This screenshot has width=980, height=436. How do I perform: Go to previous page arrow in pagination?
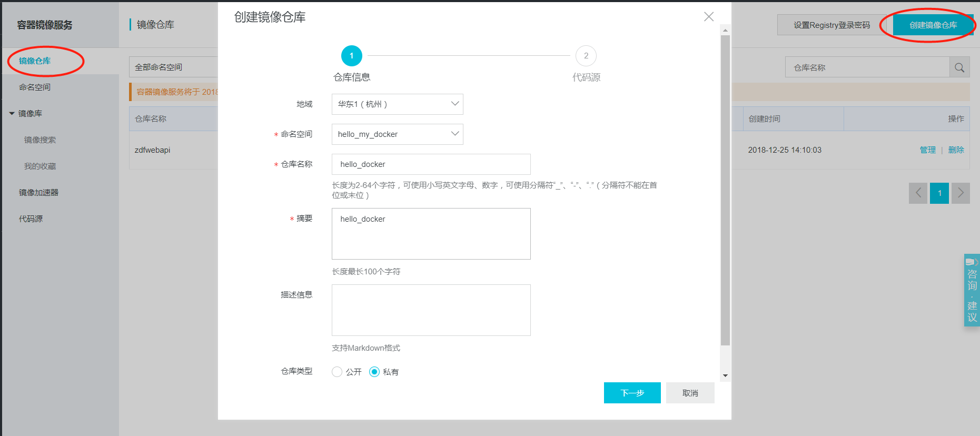click(918, 193)
